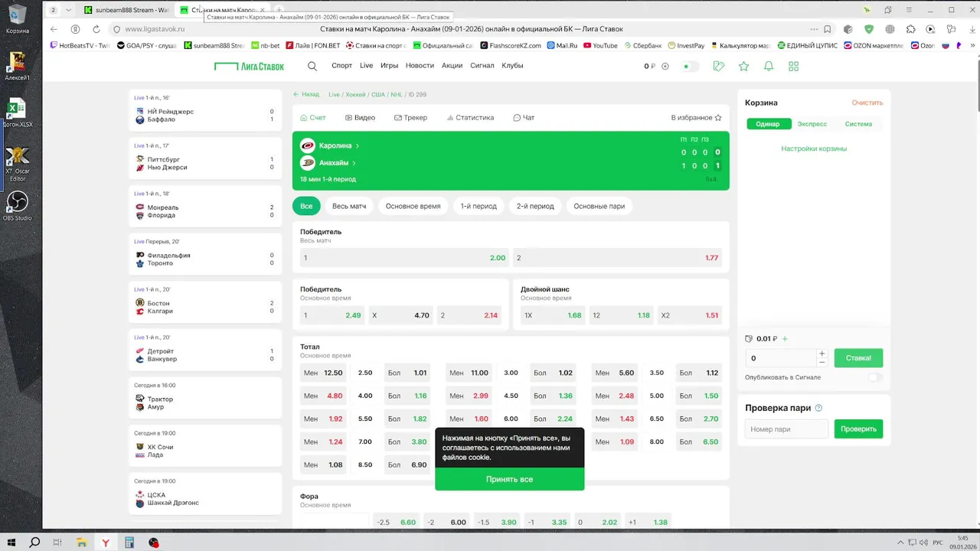Click the plus beside 0.01 ₽ bonus
The image size is (980, 551).
coord(785,339)
